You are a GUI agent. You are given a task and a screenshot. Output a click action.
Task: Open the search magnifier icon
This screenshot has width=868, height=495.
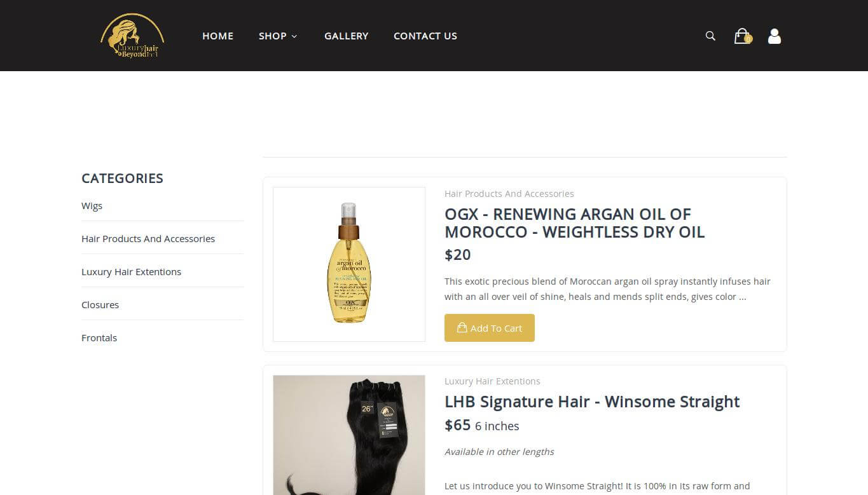pyautogui.click(x=710, y=36)
